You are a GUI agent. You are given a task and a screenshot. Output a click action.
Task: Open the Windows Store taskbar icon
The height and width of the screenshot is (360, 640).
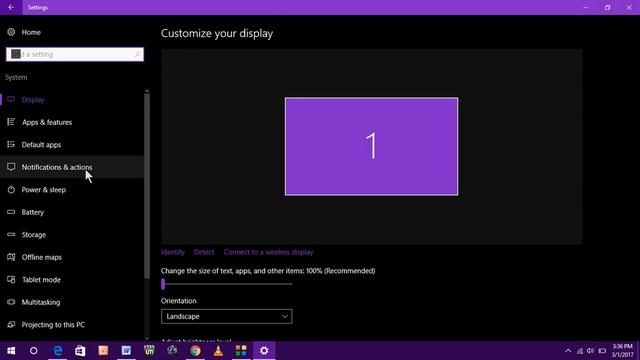(x=80, y=351)
